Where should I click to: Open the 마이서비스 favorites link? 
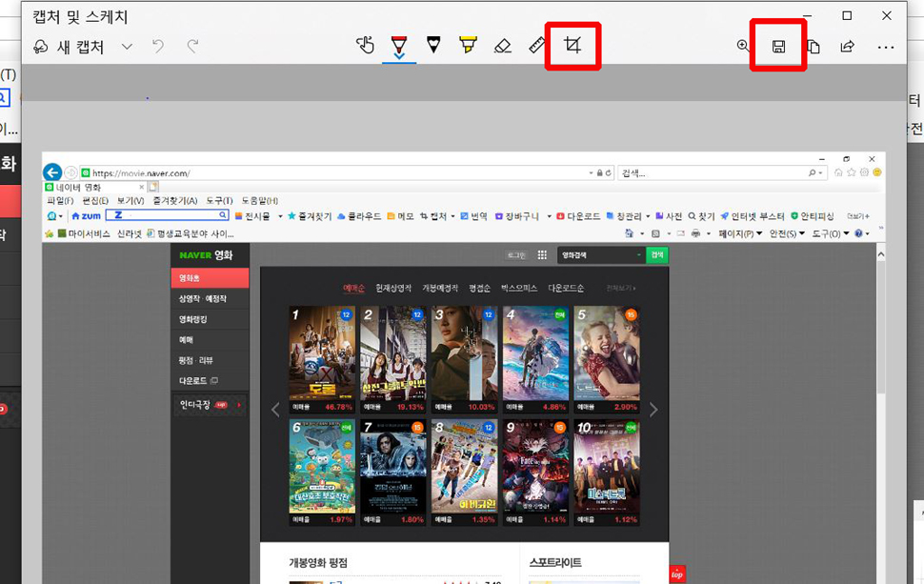point(84,234)
